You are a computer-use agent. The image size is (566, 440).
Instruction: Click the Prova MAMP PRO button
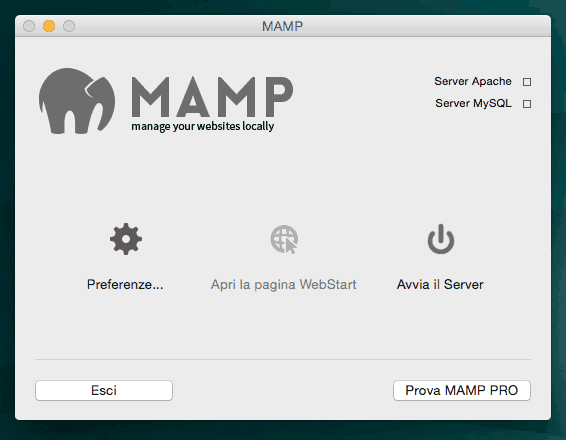tap(462, 391)
